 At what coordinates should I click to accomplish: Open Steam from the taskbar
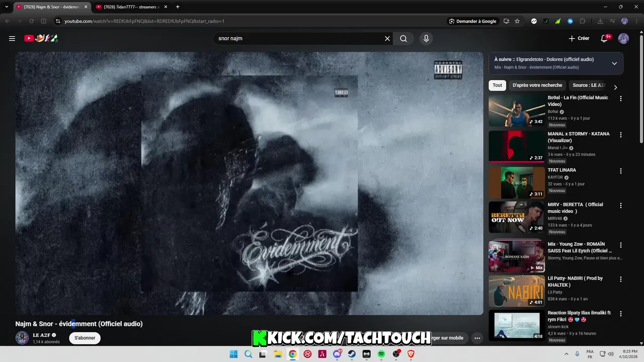pyautogui.click(x=352, y=354)
